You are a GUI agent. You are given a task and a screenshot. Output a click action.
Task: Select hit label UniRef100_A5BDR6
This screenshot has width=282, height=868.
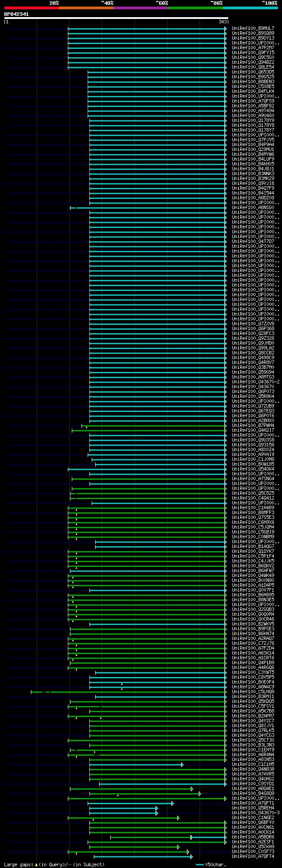(x=253, y=837)
